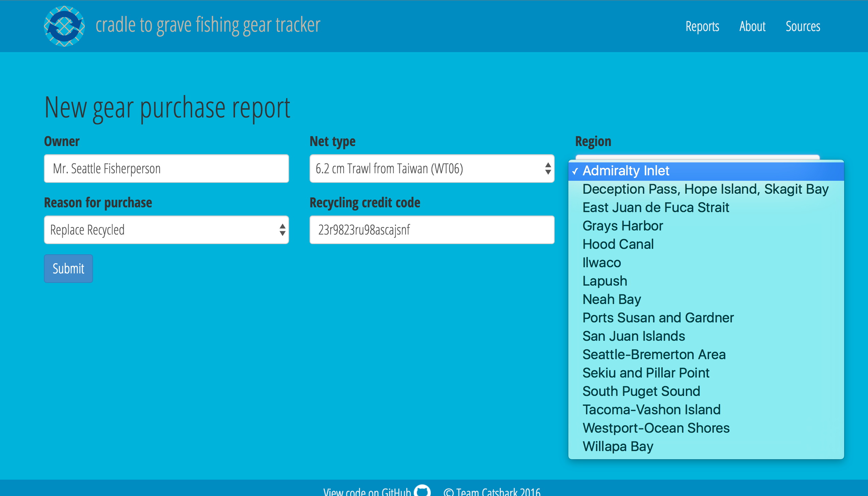
Task: Open the Net type dropdown
Action: [432, 168]
